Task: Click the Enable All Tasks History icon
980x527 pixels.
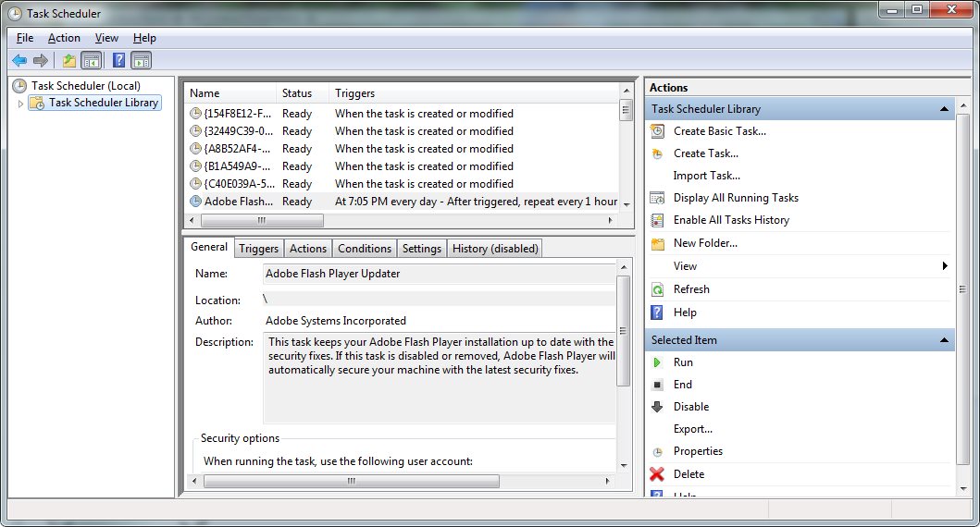Action: (658, 220)
